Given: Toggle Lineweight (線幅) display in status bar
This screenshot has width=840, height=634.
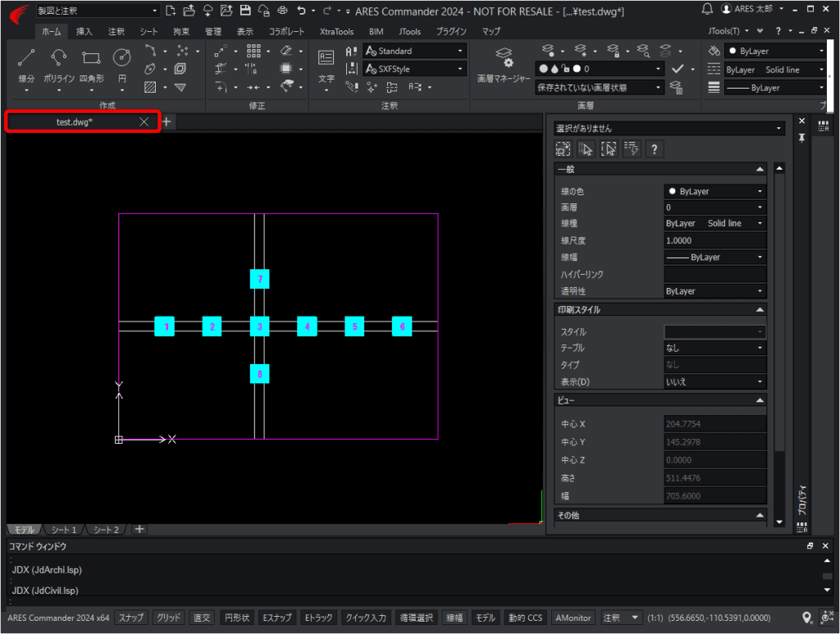Looking at the screenshot, I should (x=454, y=618).
